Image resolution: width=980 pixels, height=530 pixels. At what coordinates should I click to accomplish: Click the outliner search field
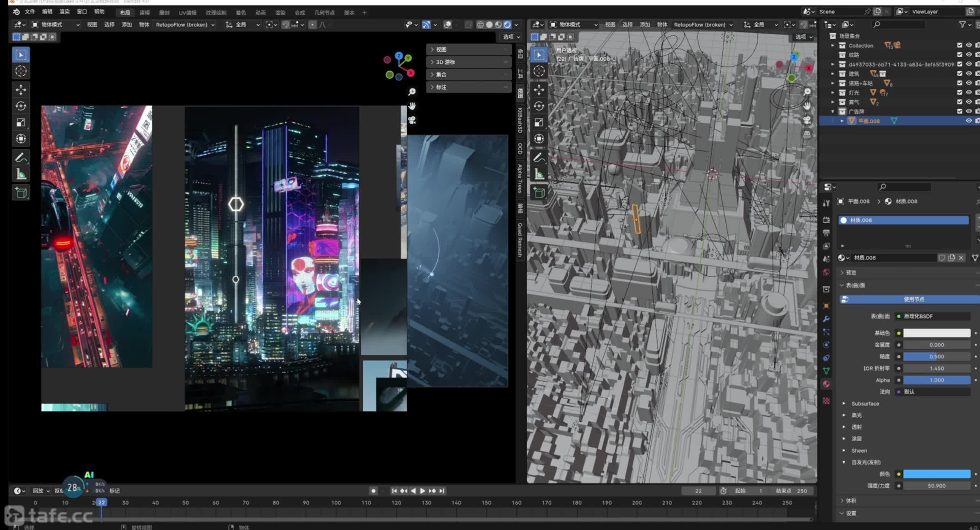(x=898, y=25)
